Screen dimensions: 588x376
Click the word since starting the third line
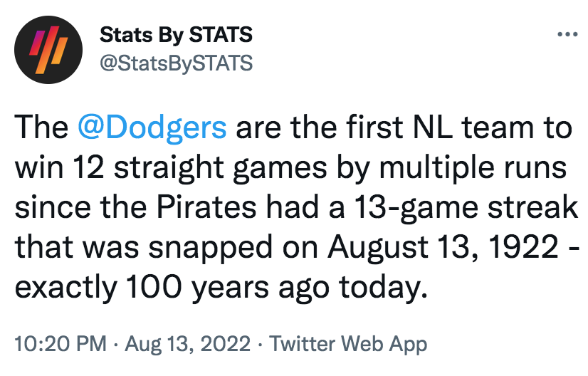(x=53, y=207)
